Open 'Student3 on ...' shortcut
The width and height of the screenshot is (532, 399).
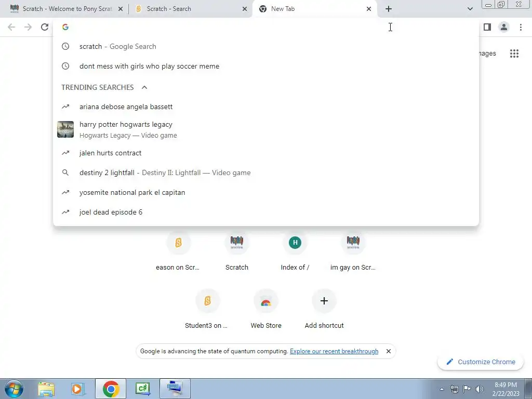click(x=207, y=310)
